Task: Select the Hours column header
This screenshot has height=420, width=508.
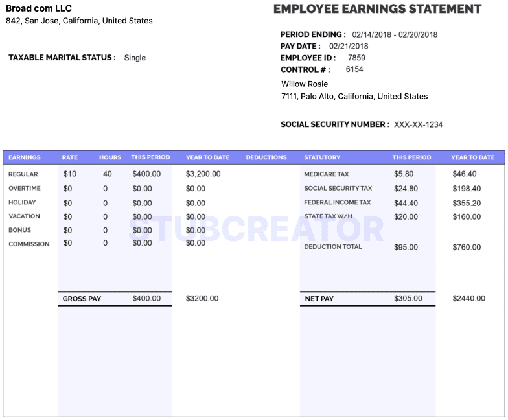Action: (110, 157)
